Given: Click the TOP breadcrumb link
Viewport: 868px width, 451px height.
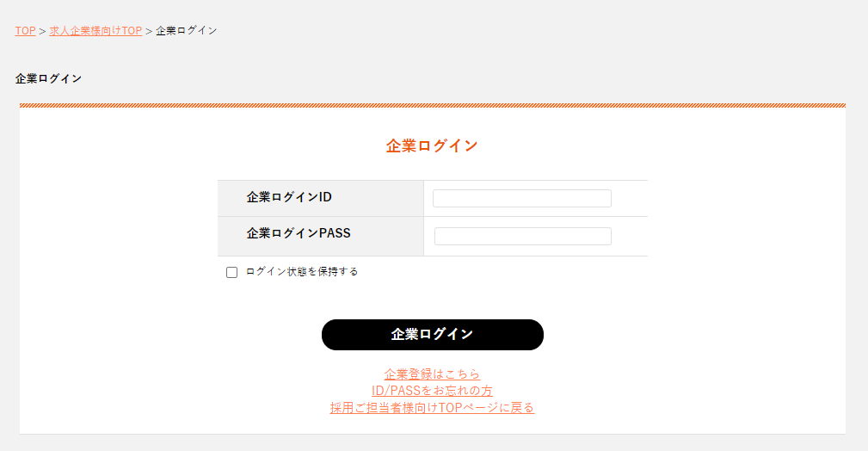Looking at the screenshot, I should point(25,31).
